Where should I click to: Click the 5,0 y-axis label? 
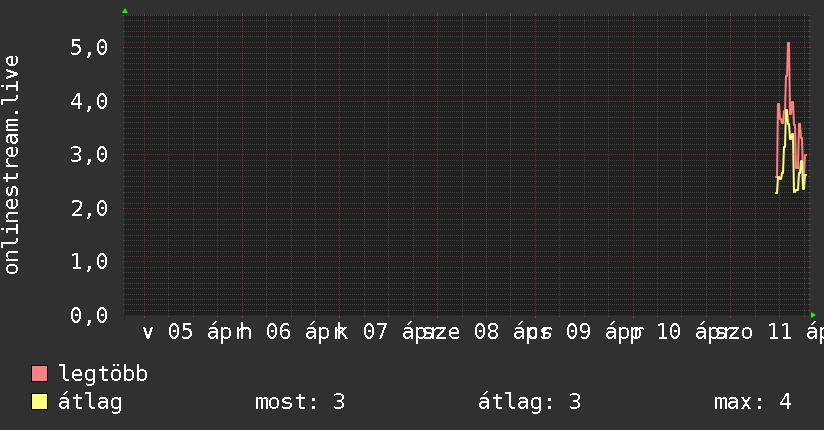[86, 47]
